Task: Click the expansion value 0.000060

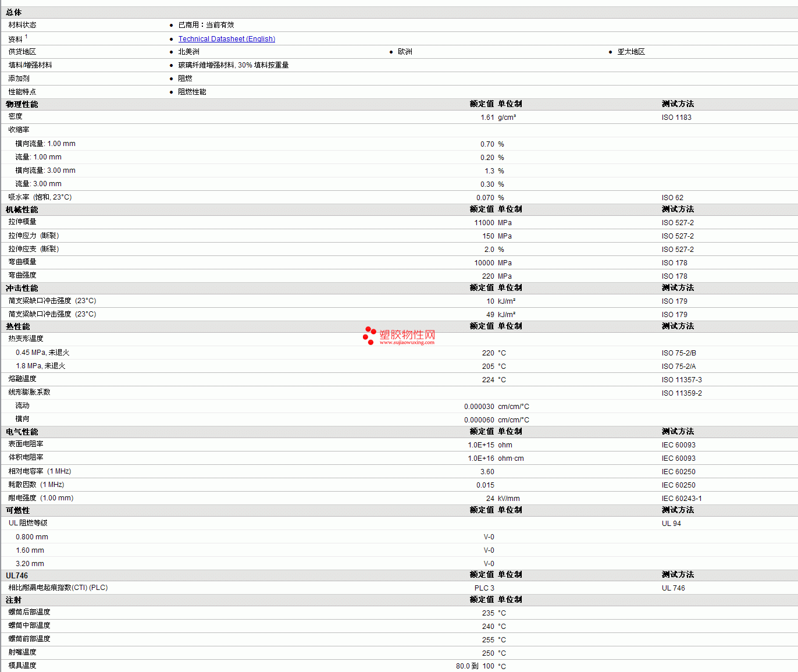Action: tap(479, 420)
